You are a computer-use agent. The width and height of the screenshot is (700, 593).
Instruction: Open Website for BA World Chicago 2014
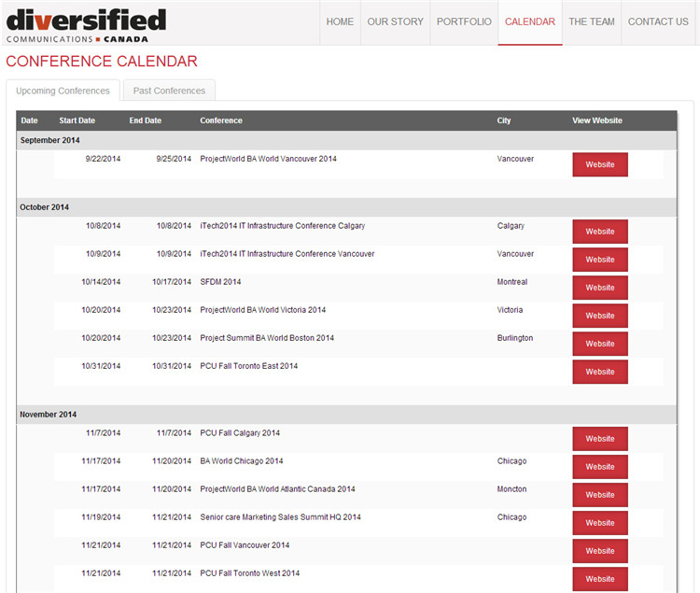click(x=599, y=467)
